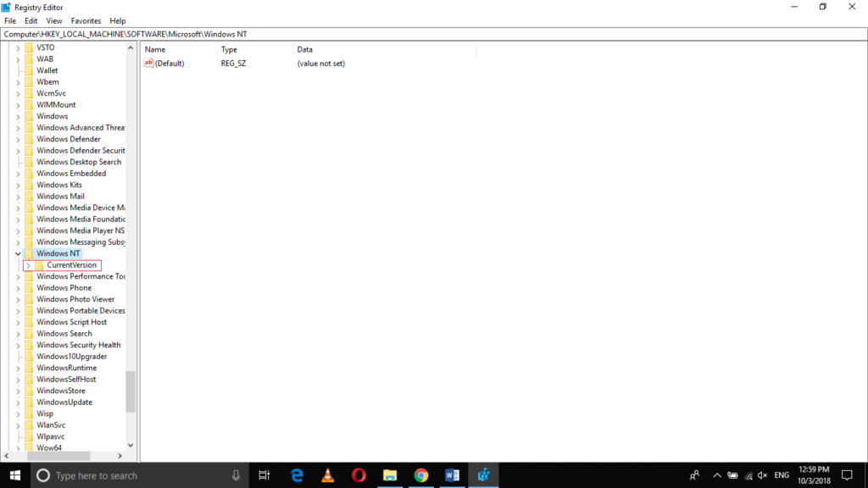The image size is (868, 488).
Task: Click the Start button
Action: (x=14, y=474)
